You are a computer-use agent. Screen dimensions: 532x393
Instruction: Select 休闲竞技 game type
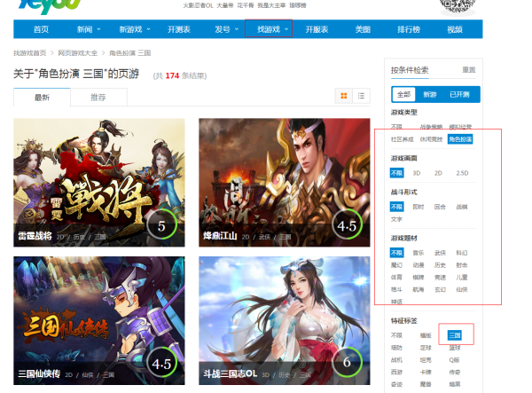[x=431, y=139]
